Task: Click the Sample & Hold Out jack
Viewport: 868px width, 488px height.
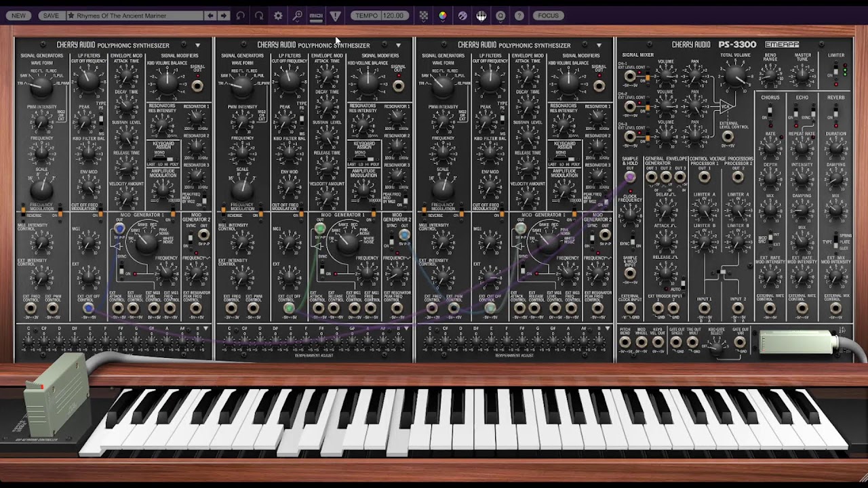Action: click(x=630, y=177)
